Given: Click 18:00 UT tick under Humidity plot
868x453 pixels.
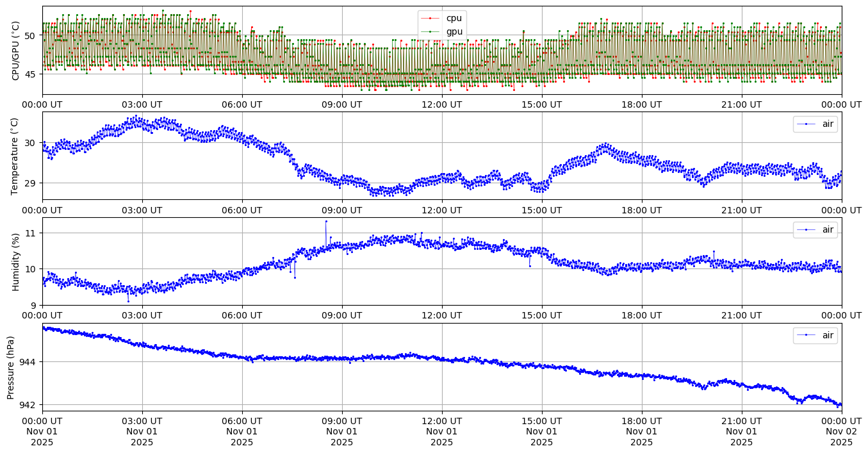Looking at the screenshot, I should click(x=641, y=315).
